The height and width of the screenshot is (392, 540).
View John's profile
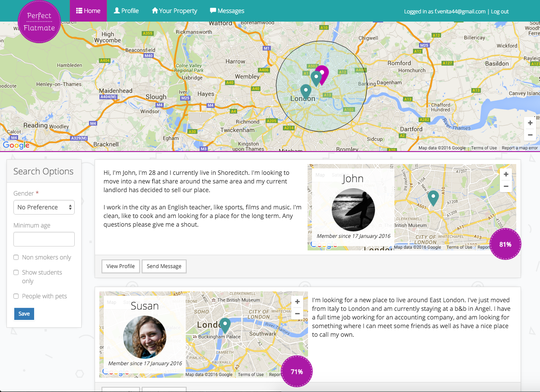point(121,266)
